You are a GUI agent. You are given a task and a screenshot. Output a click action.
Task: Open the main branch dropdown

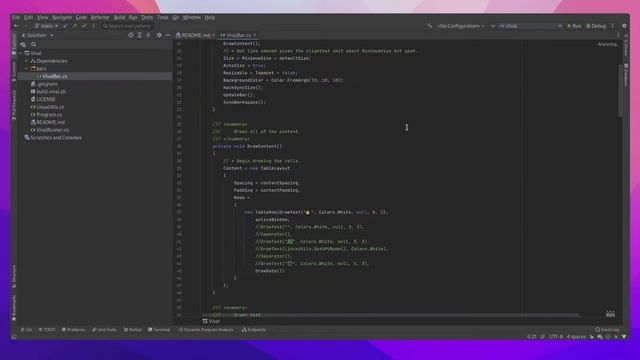click(x=46, y=26)
